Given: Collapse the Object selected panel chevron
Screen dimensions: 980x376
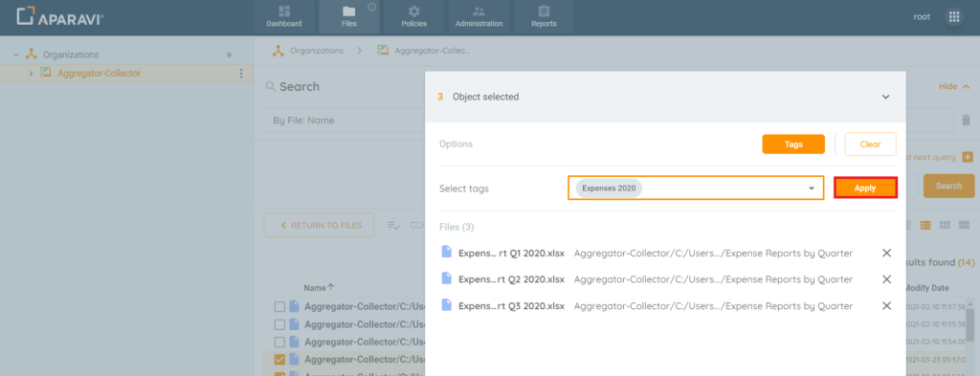Looking at the screenshot, I should click(x=885, y=97).
